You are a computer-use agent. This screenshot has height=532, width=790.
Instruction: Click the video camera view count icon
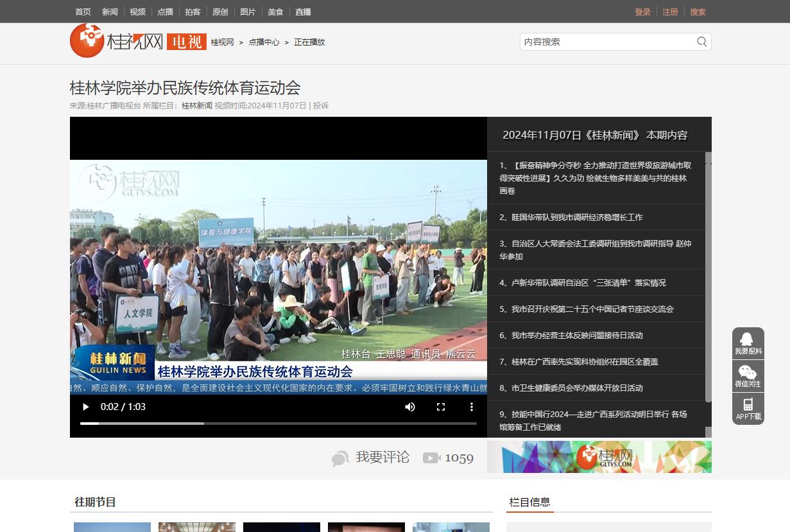point(431,458)
